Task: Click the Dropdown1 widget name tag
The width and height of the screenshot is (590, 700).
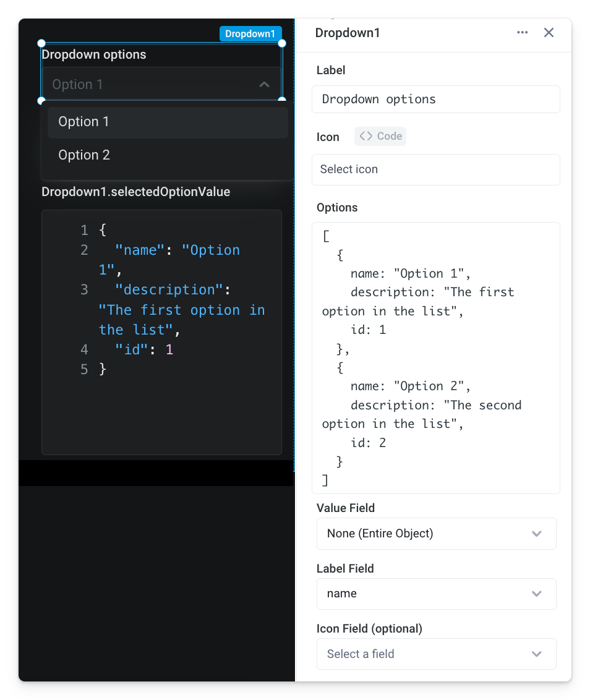Action: [x=250, y=34]
